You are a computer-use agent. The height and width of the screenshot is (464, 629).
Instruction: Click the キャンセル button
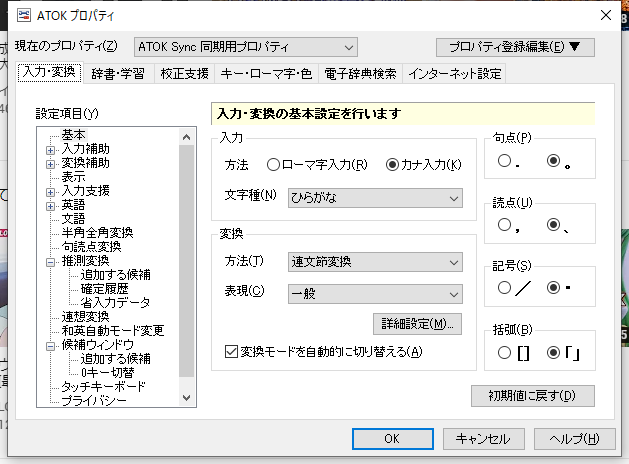point(483,439)
